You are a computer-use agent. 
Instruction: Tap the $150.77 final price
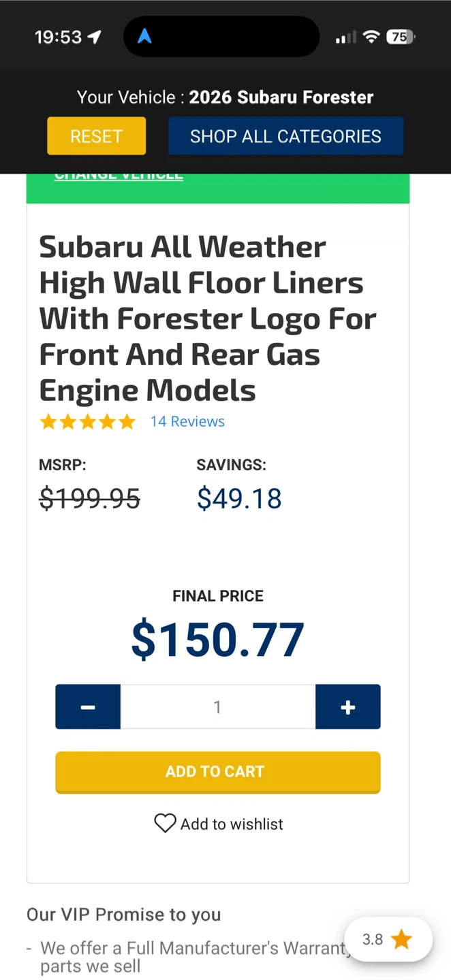(217, 640)
